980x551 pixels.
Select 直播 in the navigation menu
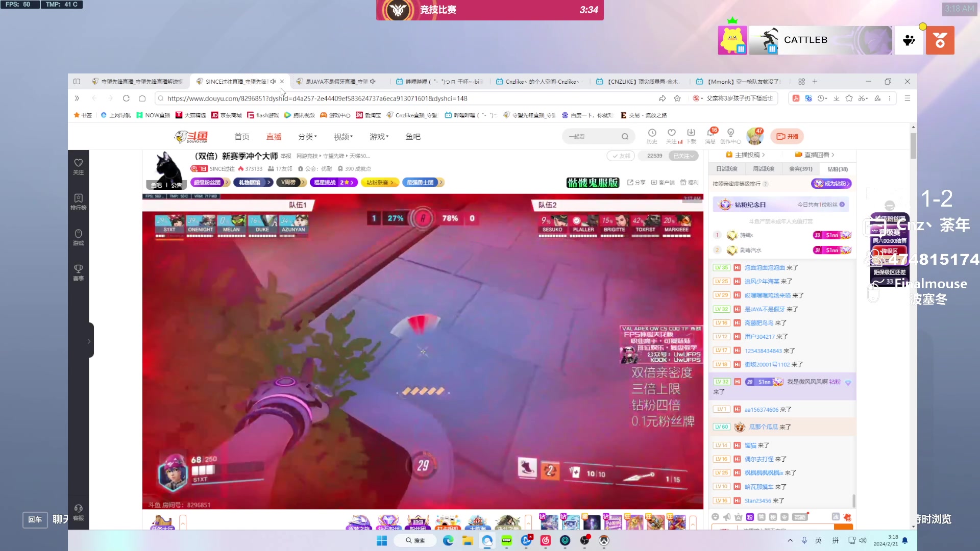274,137
